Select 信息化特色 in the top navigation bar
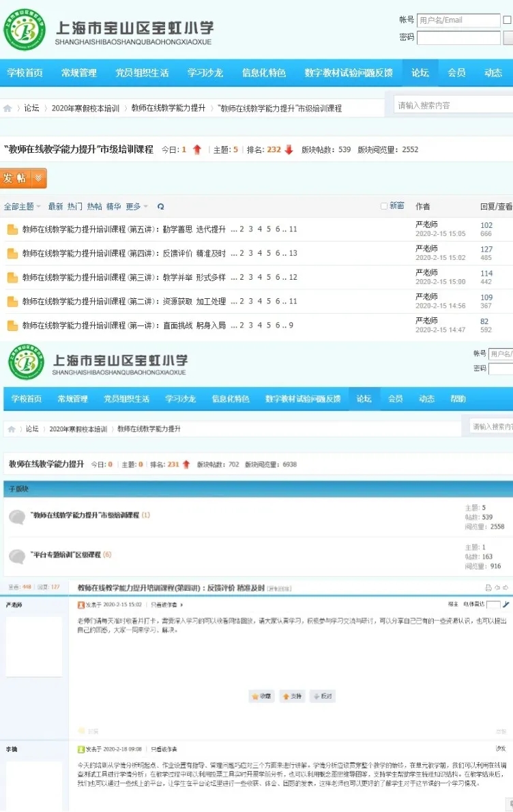The image size is (513, 812). (264, 73)
